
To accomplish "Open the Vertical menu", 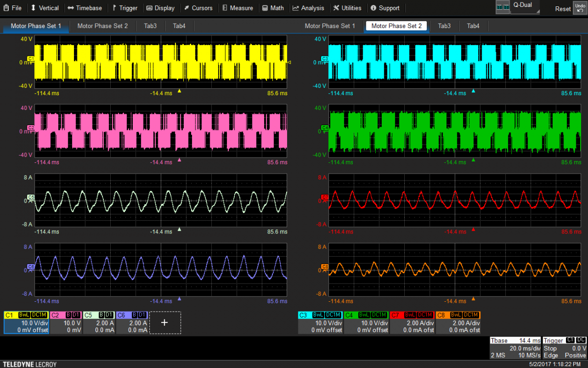I will [x=45, y=8].
